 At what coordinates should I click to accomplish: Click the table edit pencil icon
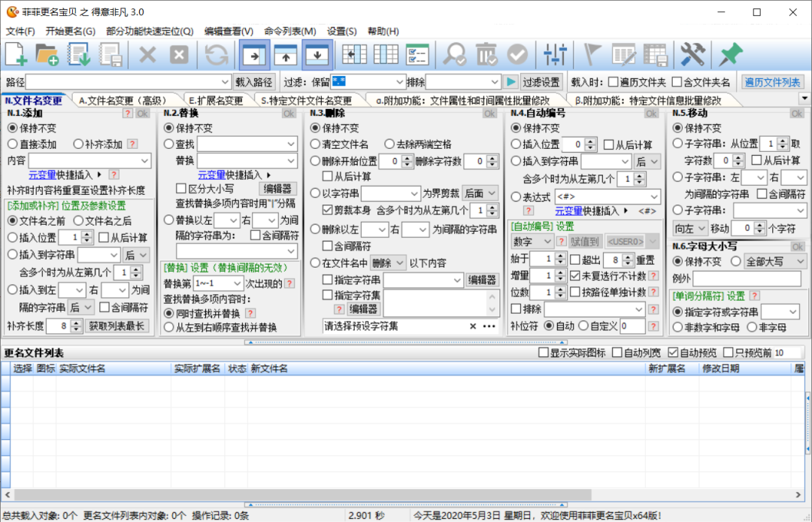click(623, 54)
